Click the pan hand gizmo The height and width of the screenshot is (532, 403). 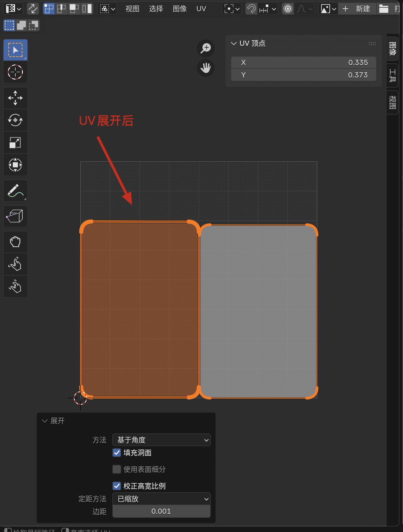click(205, 68)
